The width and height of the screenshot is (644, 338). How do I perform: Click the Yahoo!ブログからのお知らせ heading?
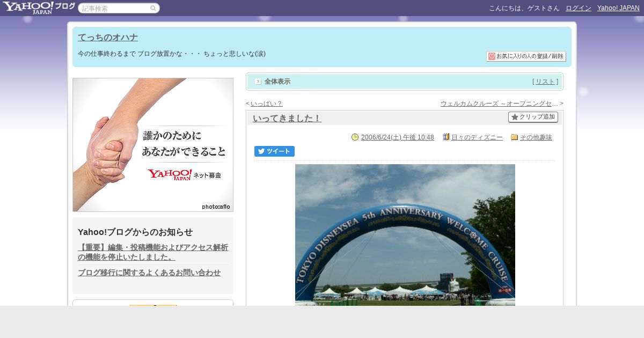tap(135, 232)
